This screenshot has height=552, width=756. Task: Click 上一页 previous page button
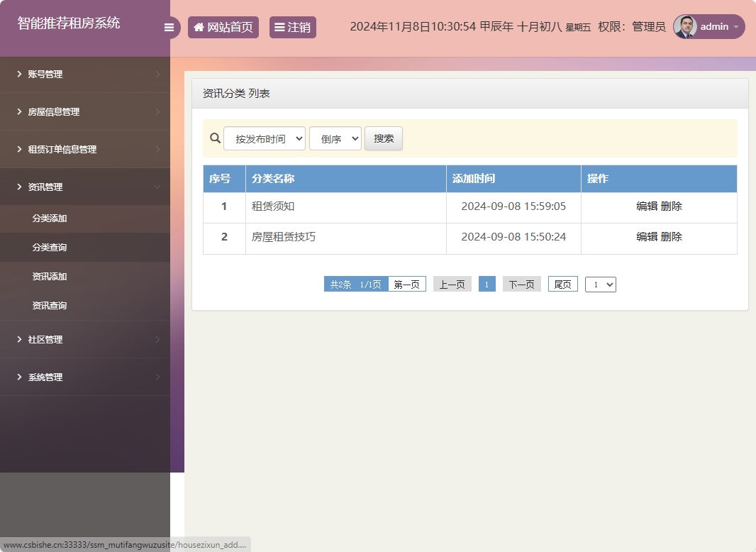(452, 285)
